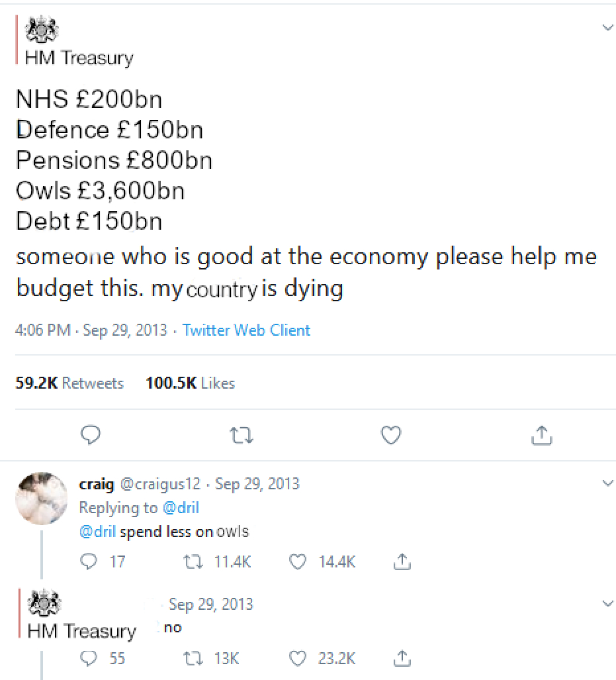The width and height of the screenshot is (616, 680).
Task: Reply to craig's tweet with 17 replies
Action: tap(88, 562)
